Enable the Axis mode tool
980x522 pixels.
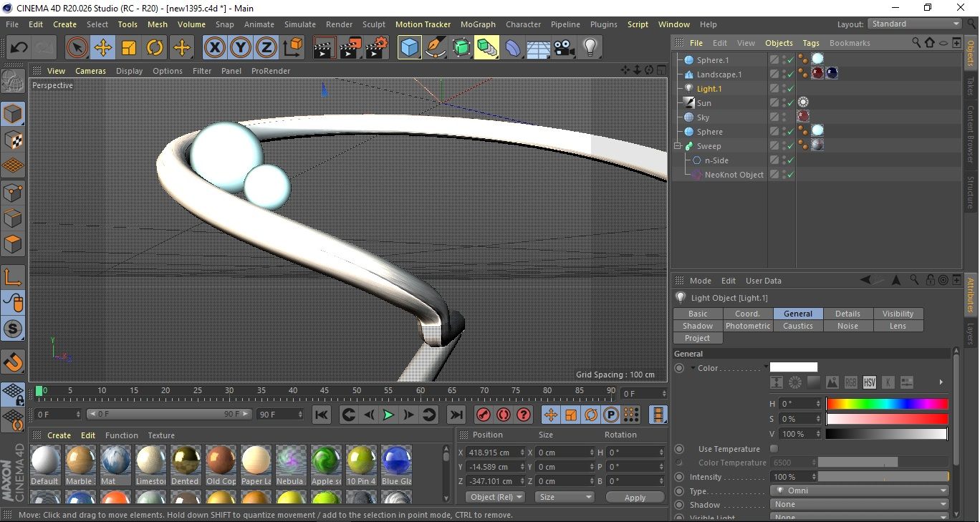point(13,277)
